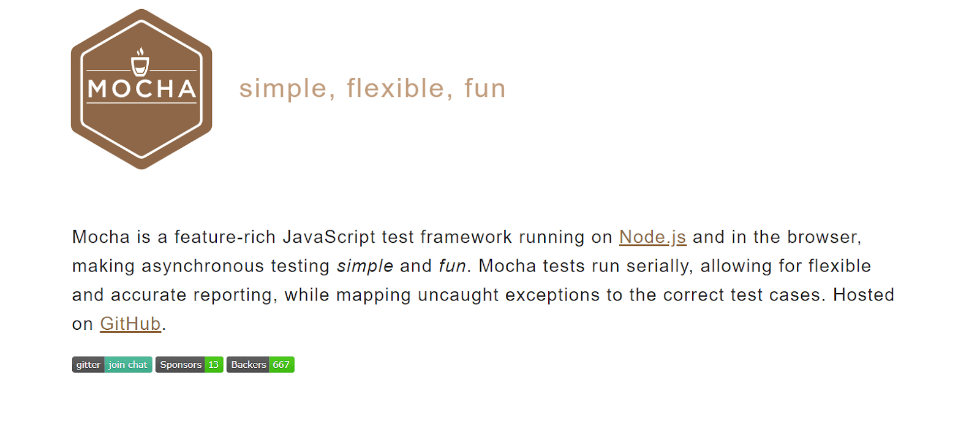This screenshot has height=442, width=980.
Task: Click the word "Hosted" in the paragraph
Action: 864,295
